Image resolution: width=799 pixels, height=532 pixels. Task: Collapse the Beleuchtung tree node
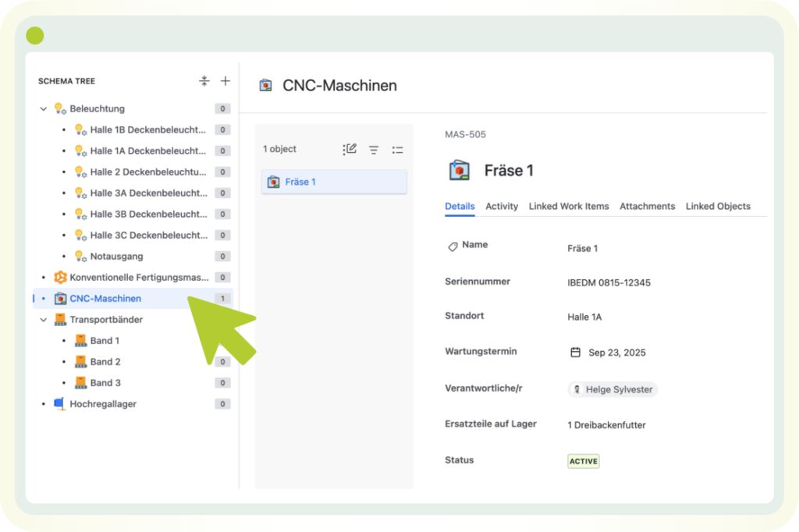coord(44,108)
